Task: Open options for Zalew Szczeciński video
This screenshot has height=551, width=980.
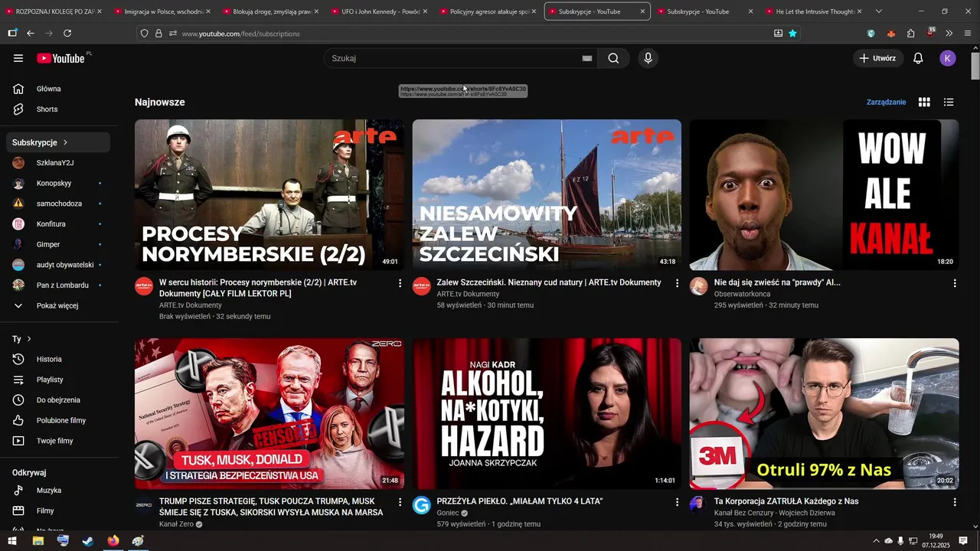Action: click(677, 283)
